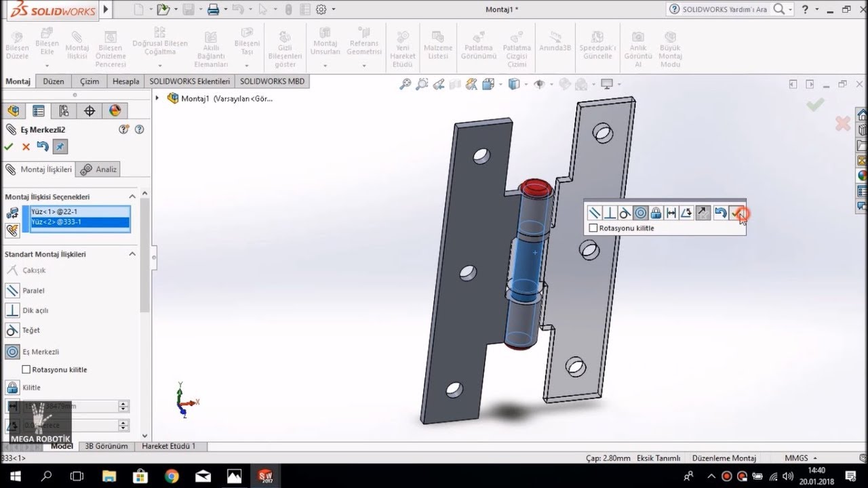Image resolution: width=868 pixels, height=488 pixels.
Task: Enable Rotasyonu kilitle checkbox in left panel
Action: tap(26, 369)
